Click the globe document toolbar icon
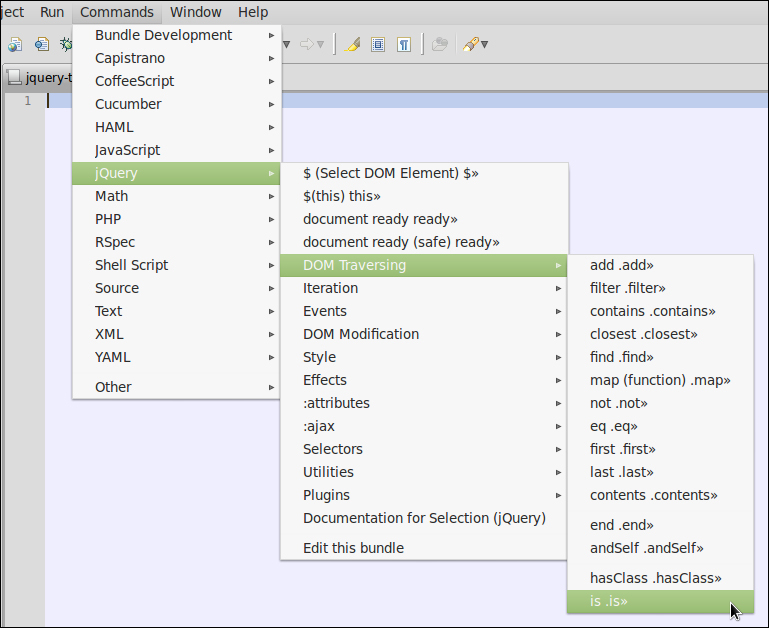 [x=15, y=45]
